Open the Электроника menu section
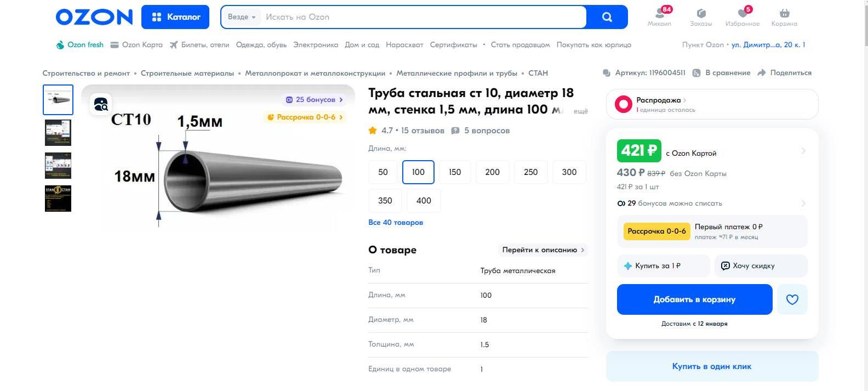 [316, 45]
